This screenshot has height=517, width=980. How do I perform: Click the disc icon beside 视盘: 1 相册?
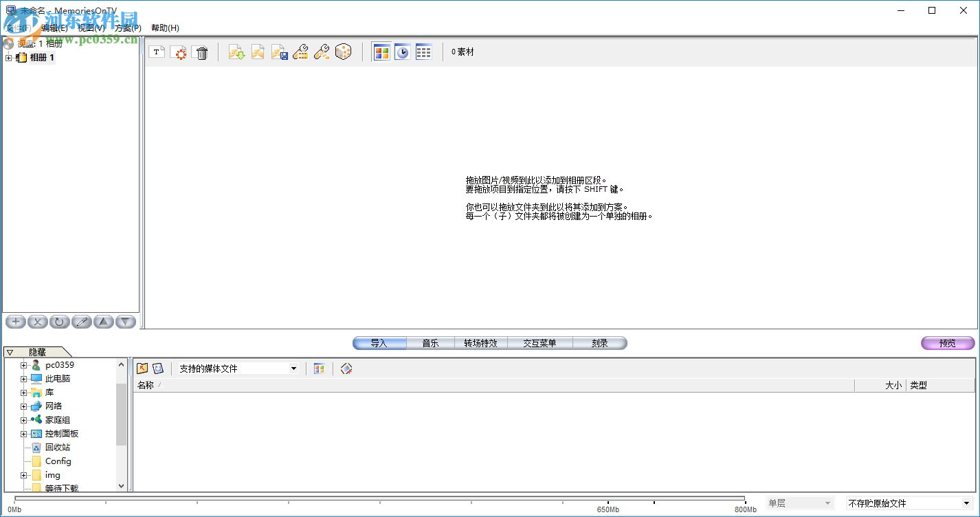point(9,43)
